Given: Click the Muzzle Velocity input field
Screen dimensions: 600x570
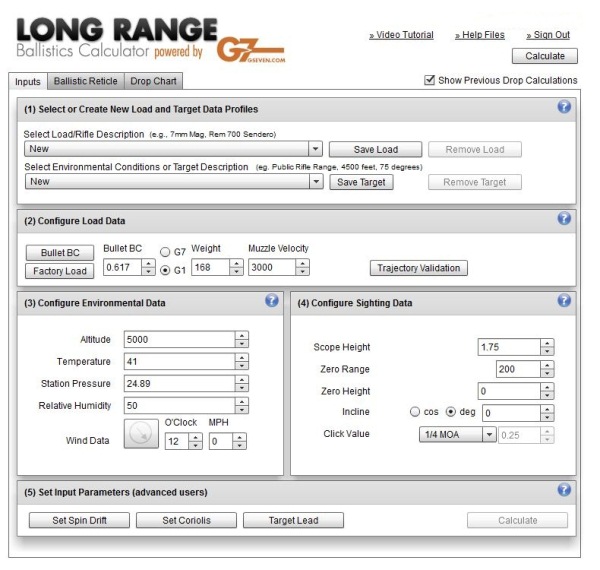Looking at the screenshot, I should (272, 267).
